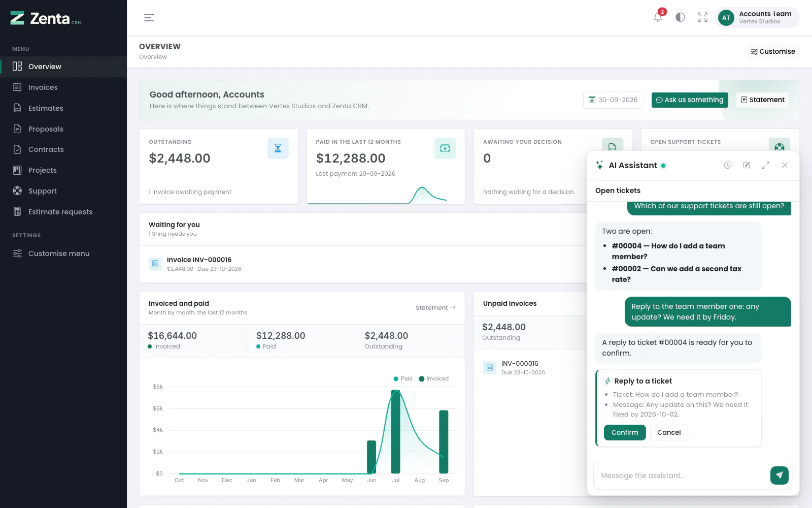Image resolution: width=812 pixels, height=508 pixels.
Task: Confirm the reply to ticket
Action: 625,432
